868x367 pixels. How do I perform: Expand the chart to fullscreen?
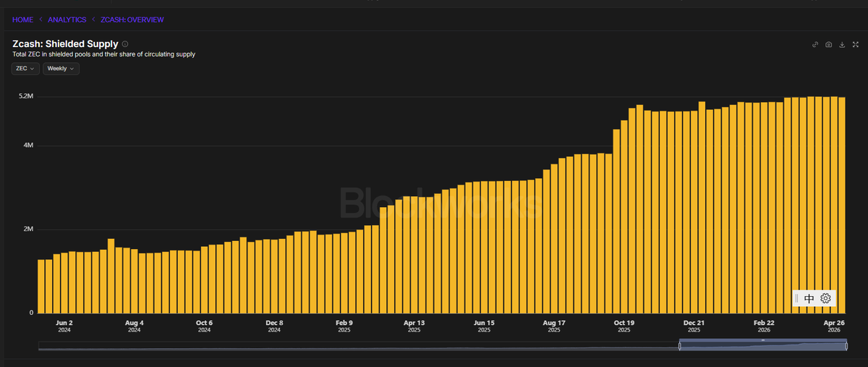(855, 45)
